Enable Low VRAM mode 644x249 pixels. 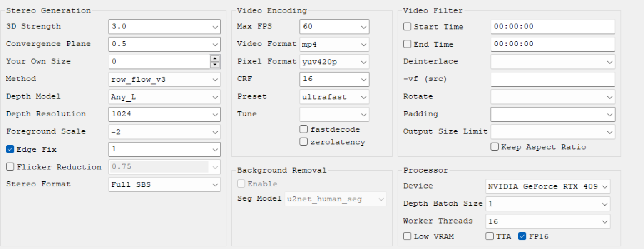[x=407, y=236]
